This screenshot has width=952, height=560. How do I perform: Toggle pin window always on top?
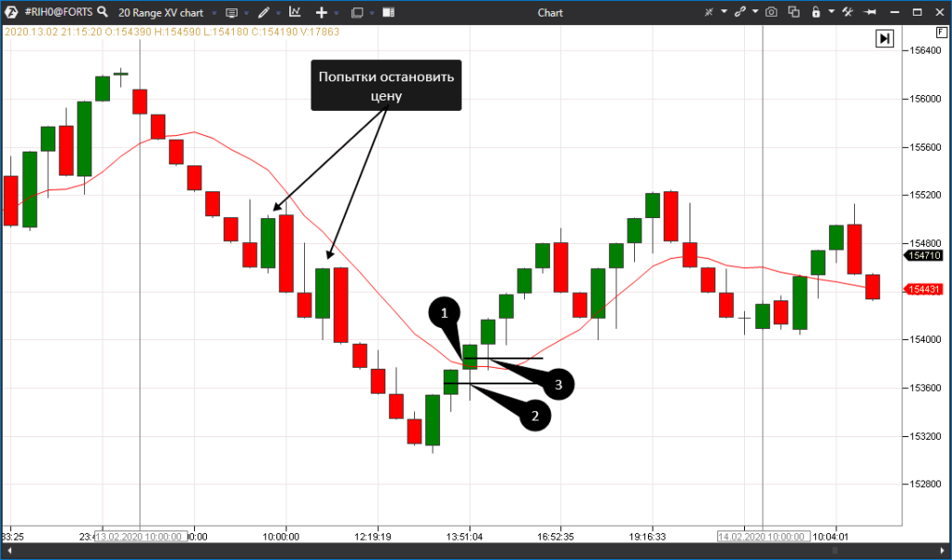pyautogui.click(x=870, y=13)
